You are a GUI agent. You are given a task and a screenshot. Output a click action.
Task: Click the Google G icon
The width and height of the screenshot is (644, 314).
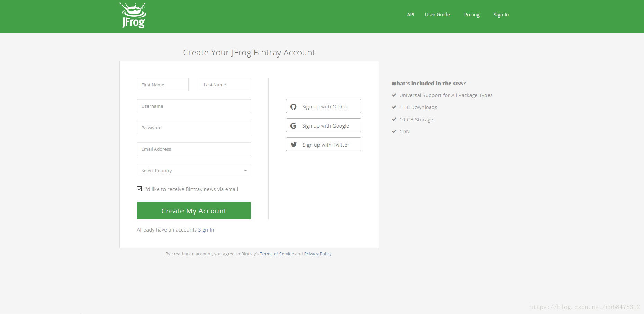tap(294, 126)
